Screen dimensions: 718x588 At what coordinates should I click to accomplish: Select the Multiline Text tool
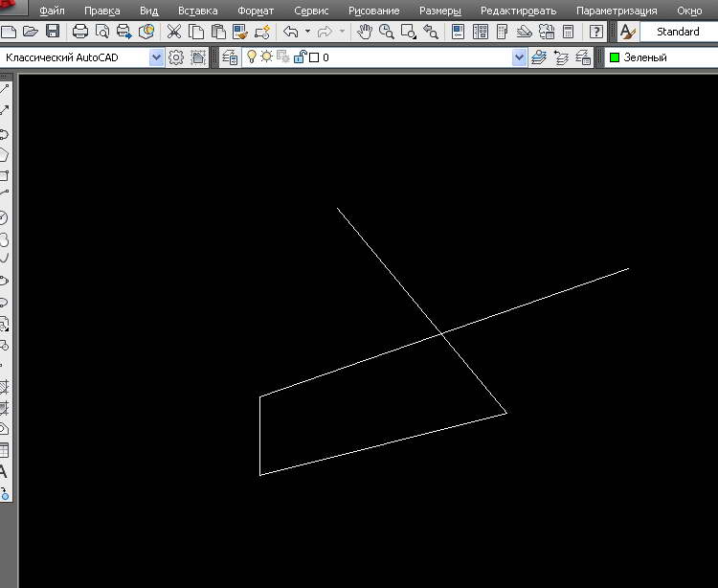pyautogui.click(x=3, y=471)
